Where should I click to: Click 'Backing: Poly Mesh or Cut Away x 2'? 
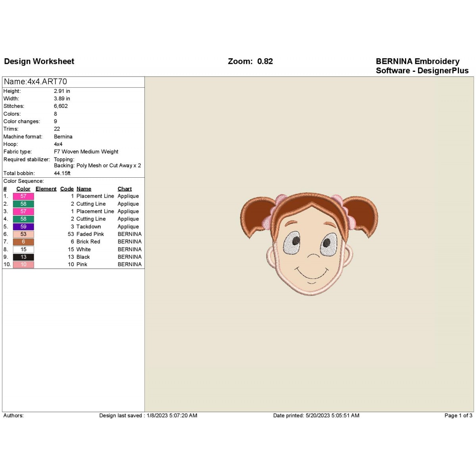pos(98,166)
